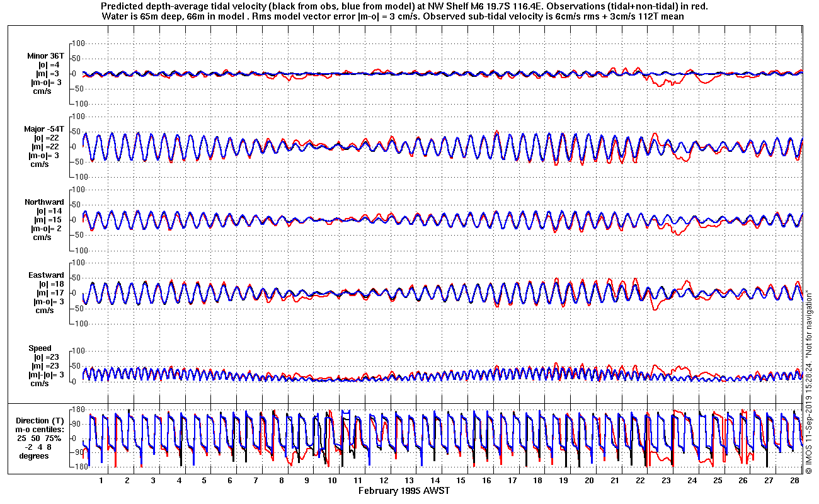Click "|m| =17" under Eastward
Viewport: 819px width, 504px height.
[49, 293]
